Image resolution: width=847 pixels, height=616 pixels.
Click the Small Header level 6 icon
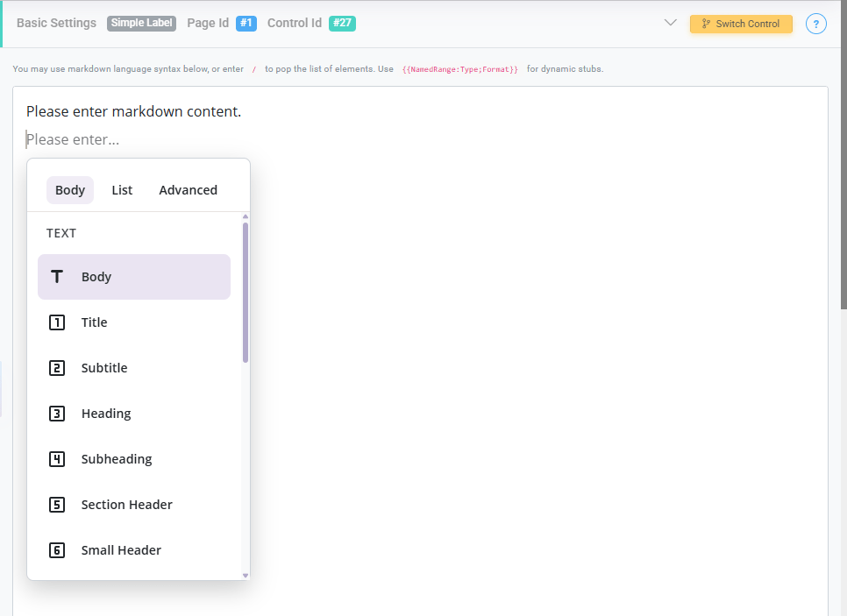[x=57, y=550]
